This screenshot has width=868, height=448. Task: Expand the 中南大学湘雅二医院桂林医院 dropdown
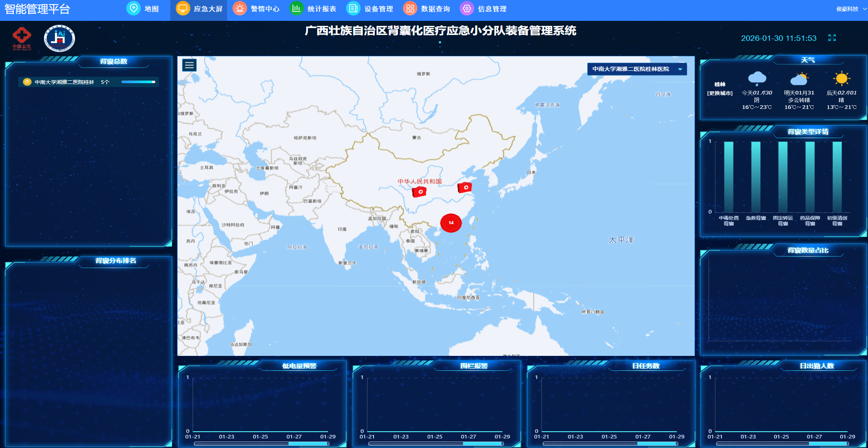637,69
